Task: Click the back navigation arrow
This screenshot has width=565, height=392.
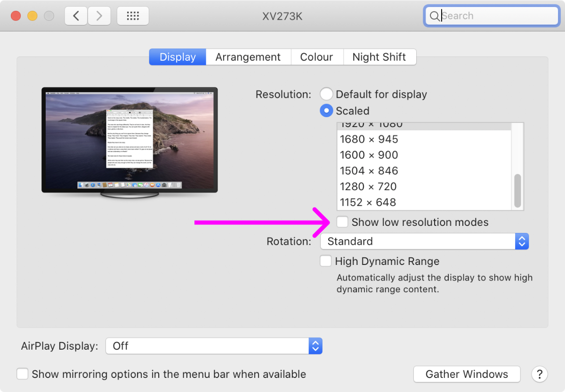Action: coord(76,16)
